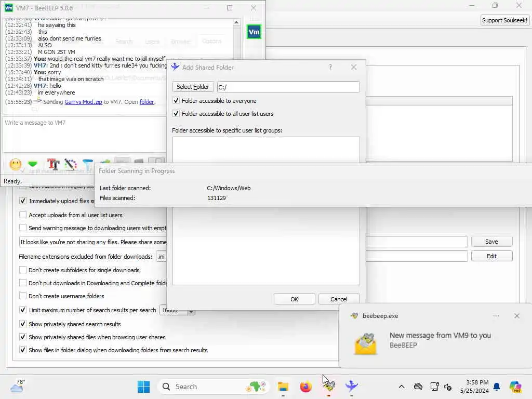
Task: Open Copilot preview icon in taskbar
Action: (515, 387)
